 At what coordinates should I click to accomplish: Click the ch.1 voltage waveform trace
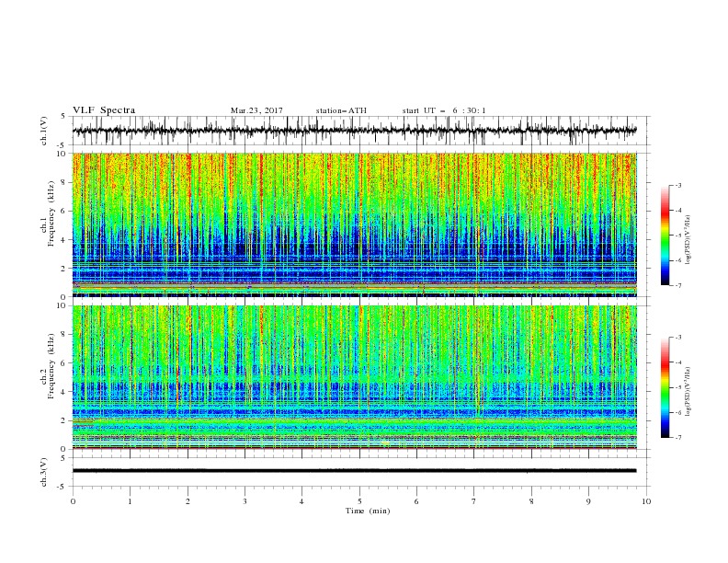(x=354, y=131)
